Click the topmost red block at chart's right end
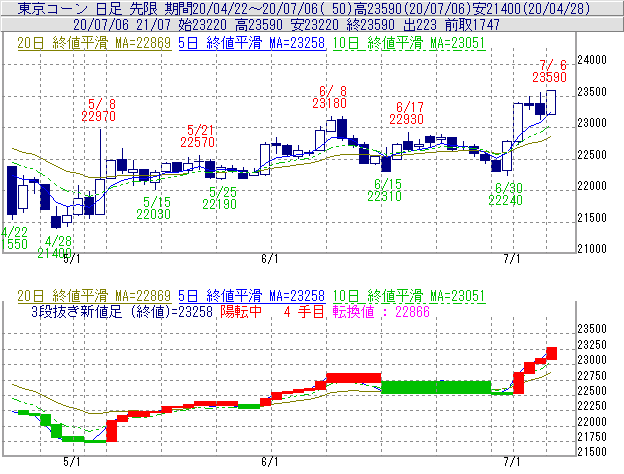This screenshot has width=624, height=474. point(552,353)
